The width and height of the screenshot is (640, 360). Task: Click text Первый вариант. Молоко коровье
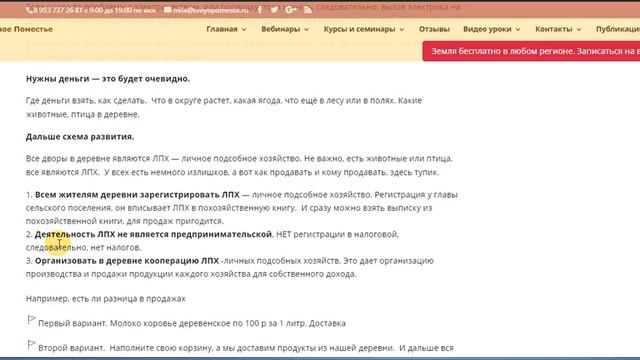click(x=192, y=323)
